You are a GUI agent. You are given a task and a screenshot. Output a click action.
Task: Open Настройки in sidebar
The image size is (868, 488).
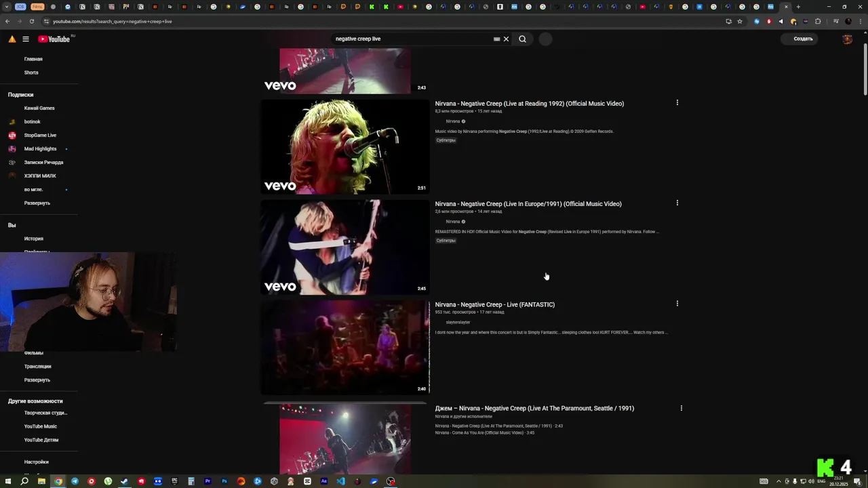37,462
